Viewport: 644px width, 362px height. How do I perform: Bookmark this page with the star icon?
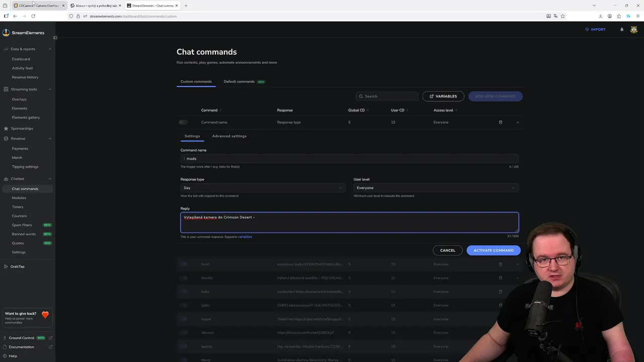[x=562, y=16]
